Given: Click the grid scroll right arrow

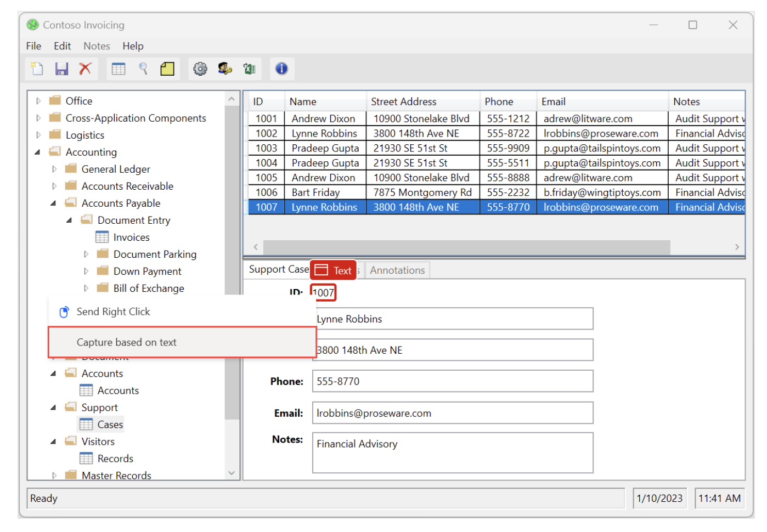Looking at the screenshot, I should tap(737, 247).
